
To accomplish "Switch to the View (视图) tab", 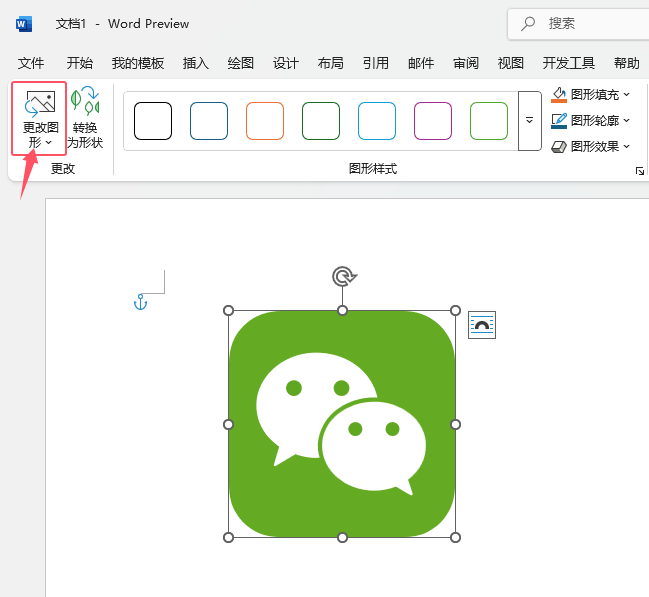I will 511,63.
